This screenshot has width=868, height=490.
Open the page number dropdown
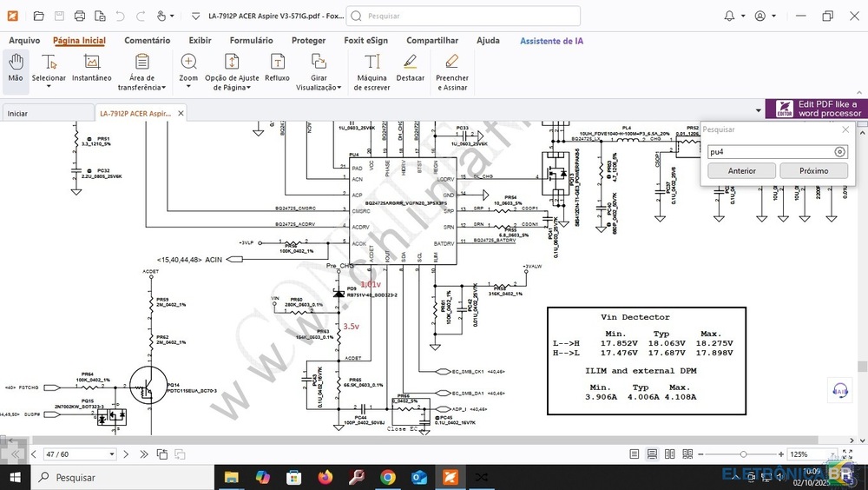(x=111, y=454)
